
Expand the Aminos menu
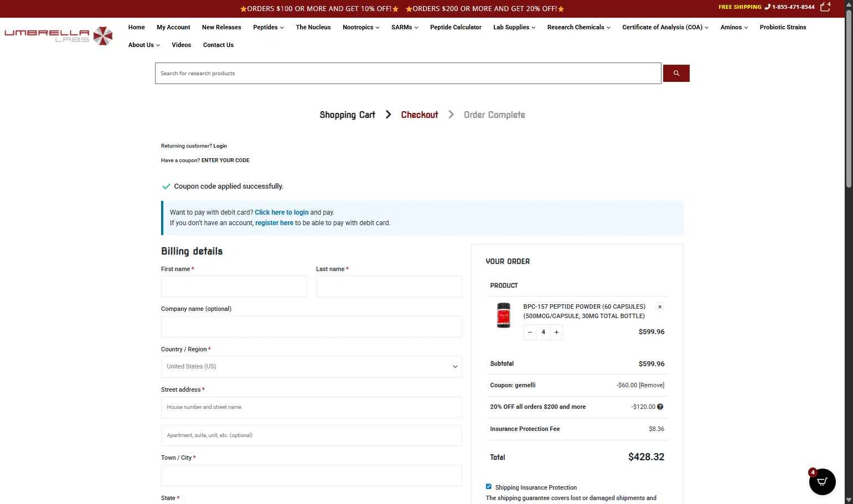pos(734,27)
